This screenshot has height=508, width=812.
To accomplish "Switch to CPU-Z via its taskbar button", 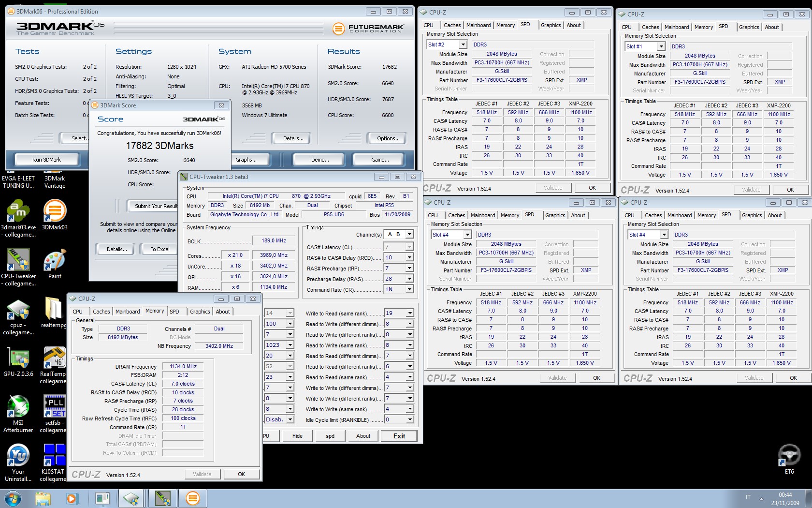I will click(131, 498).
